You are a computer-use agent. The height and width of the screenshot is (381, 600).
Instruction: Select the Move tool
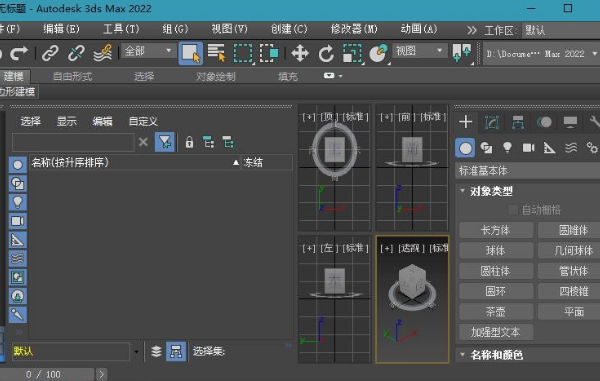pos(300,53)
